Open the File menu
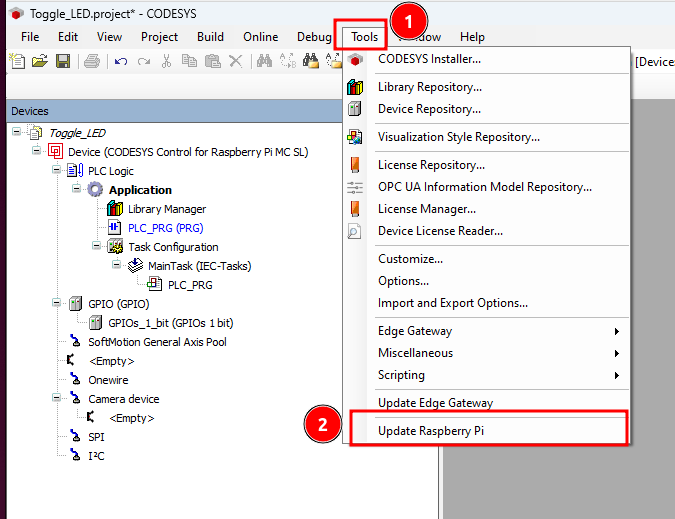Viewport: 675px width, 519px height. [30, 37]
